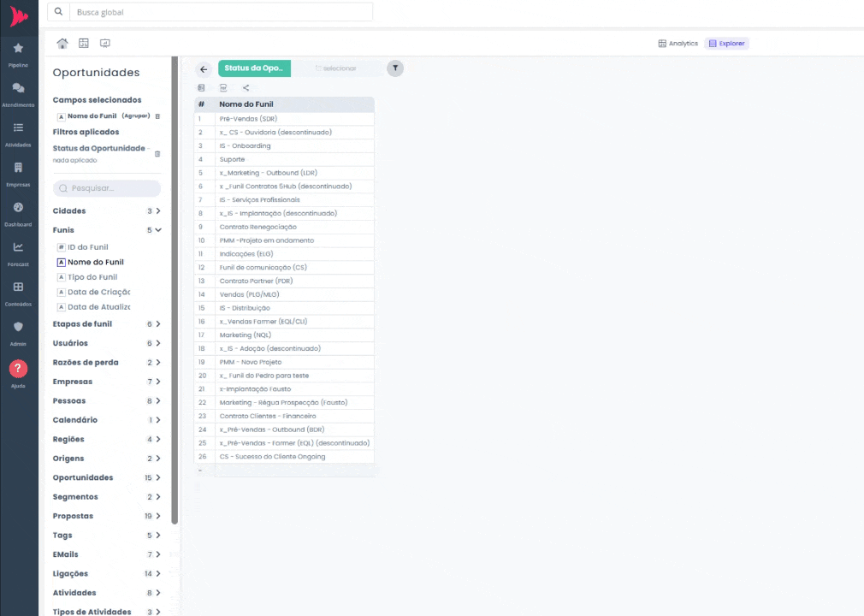Switch to the Analytics tab
This screenshot has width=864, height=616.
tap(678, 44)
